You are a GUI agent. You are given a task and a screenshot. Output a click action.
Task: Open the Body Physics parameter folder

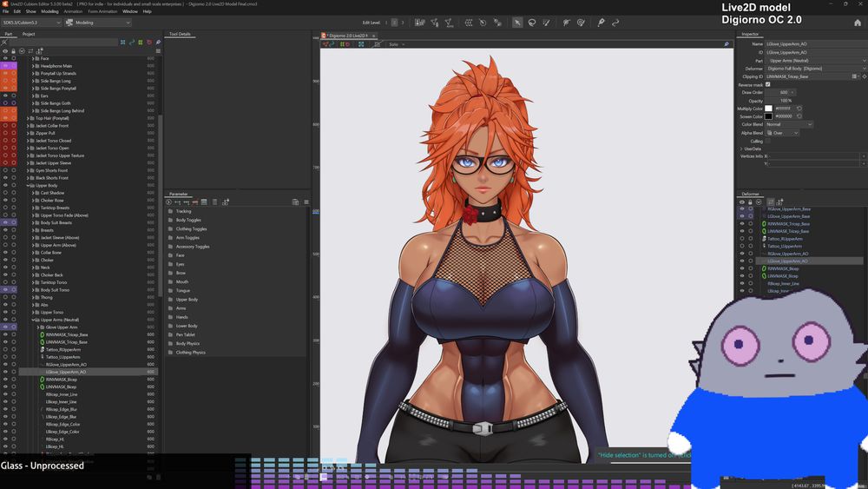click(x=187, y=343)
